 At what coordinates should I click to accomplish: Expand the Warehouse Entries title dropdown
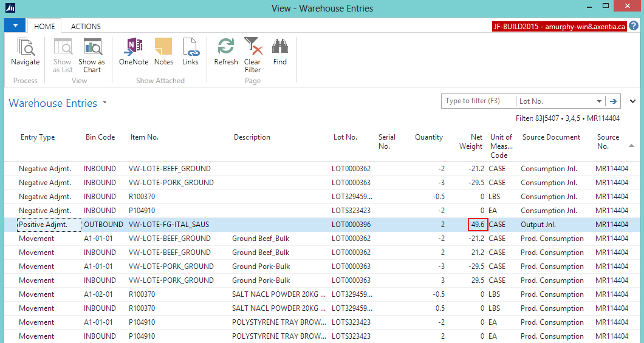click(104, 103)
